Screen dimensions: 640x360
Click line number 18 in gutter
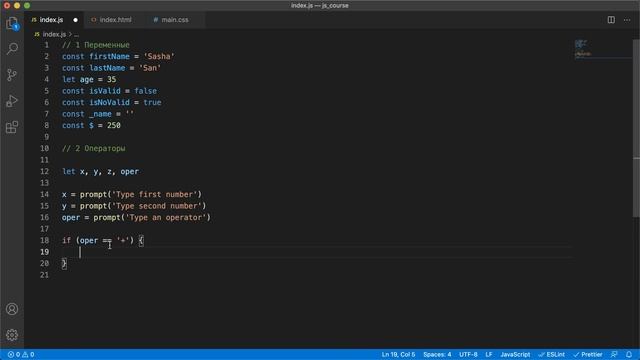(x=44, y=240)
